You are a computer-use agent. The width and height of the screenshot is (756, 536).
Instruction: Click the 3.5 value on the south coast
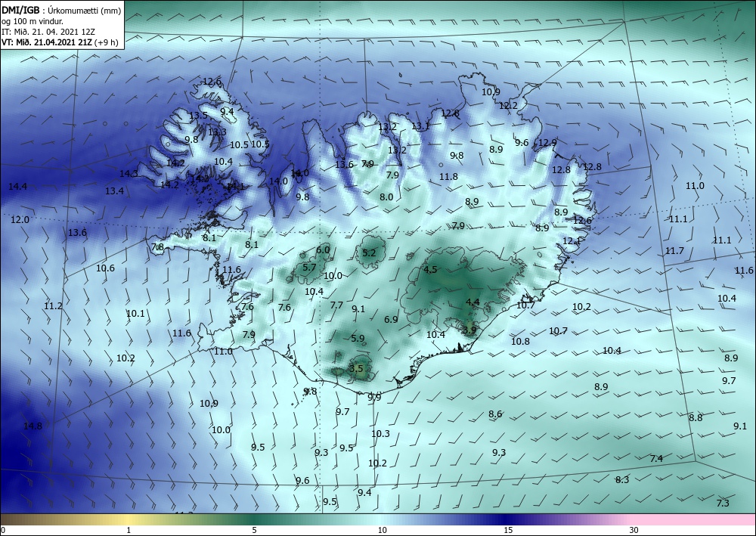[x=356, y=369]
